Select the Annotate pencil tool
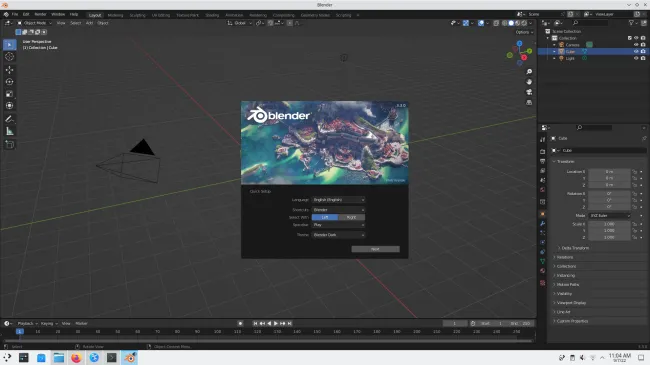650x365 pixels. coord(10,119)
